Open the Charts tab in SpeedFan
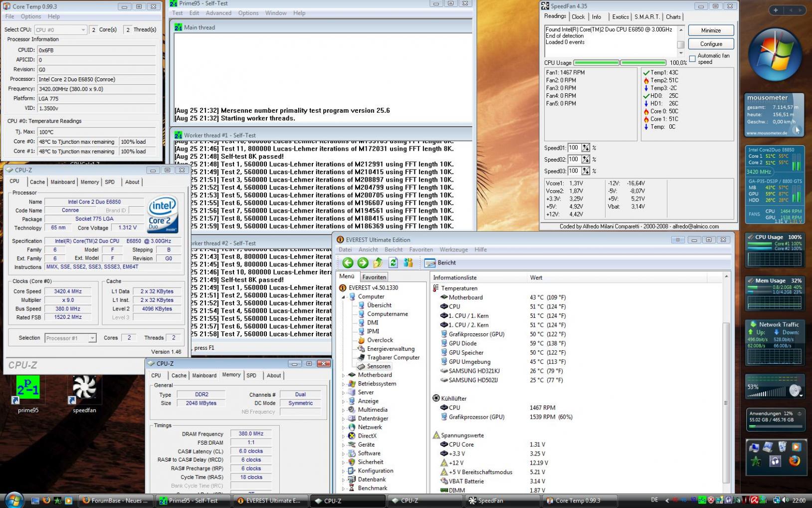The height and width of the screenshot is (508, 812). pos(673,17)
